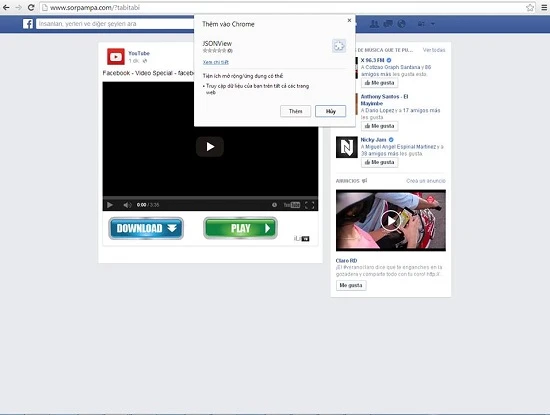Click YouTube logo in player bar
The height and width of the screenshot is (415, 550).
pyautogui.click(x=292, y=205)
